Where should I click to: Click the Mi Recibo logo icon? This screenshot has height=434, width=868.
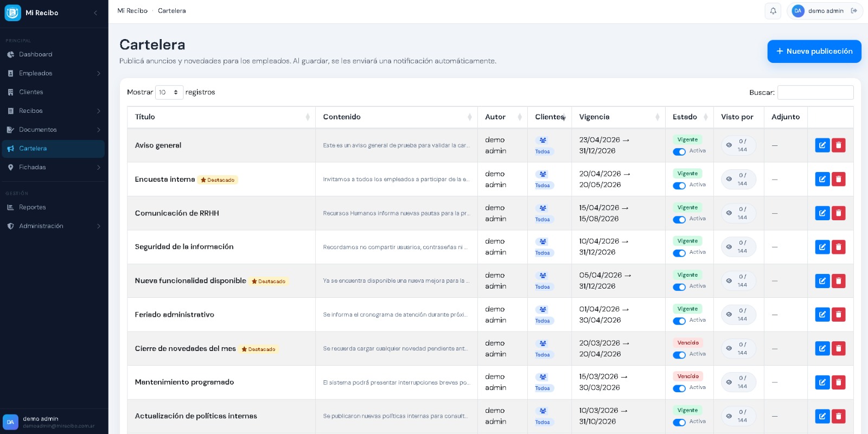[12, 12]
